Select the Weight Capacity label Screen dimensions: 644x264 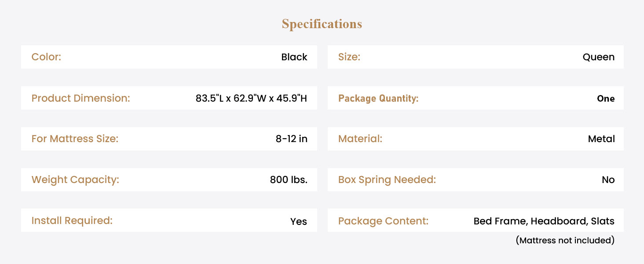click(x=75, y=180)
